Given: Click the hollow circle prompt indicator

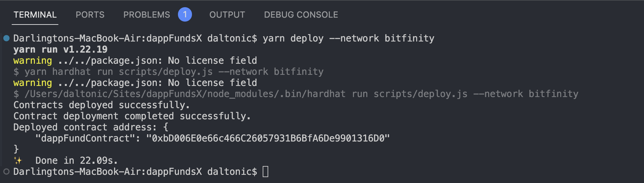Looking at the screenshot, I should [6, 172].
